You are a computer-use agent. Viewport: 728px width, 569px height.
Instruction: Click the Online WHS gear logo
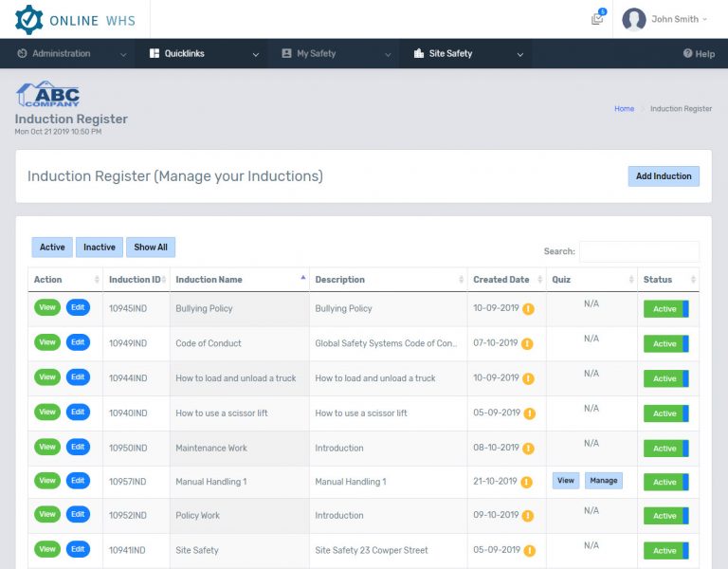click(29, 19)
